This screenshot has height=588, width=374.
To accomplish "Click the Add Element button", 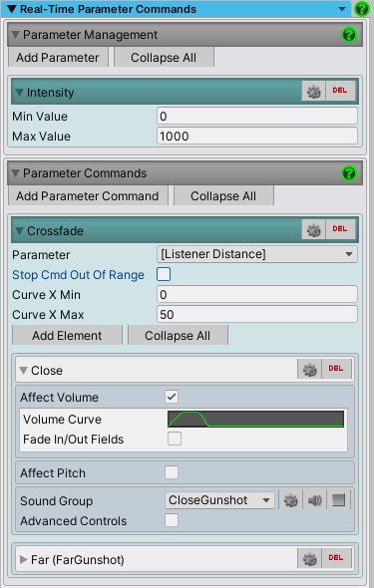I will (x=67, y=335).
